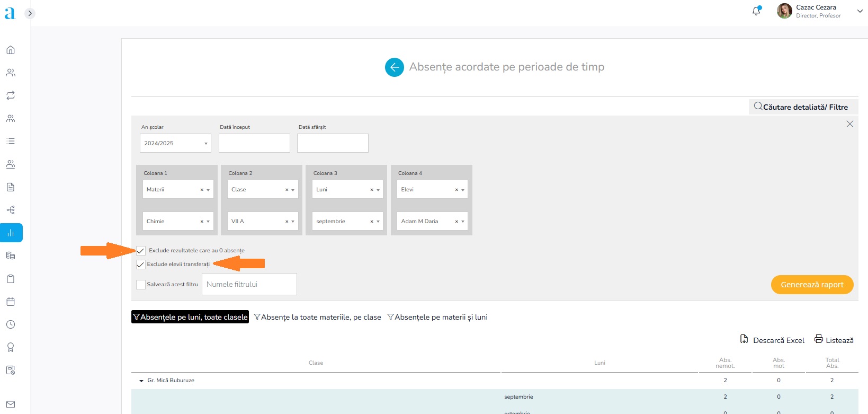Screen dimensions: 868x414
Task: Uncheck Exclude rezultatele care au 0 absențe
Action: coord(141,251)
